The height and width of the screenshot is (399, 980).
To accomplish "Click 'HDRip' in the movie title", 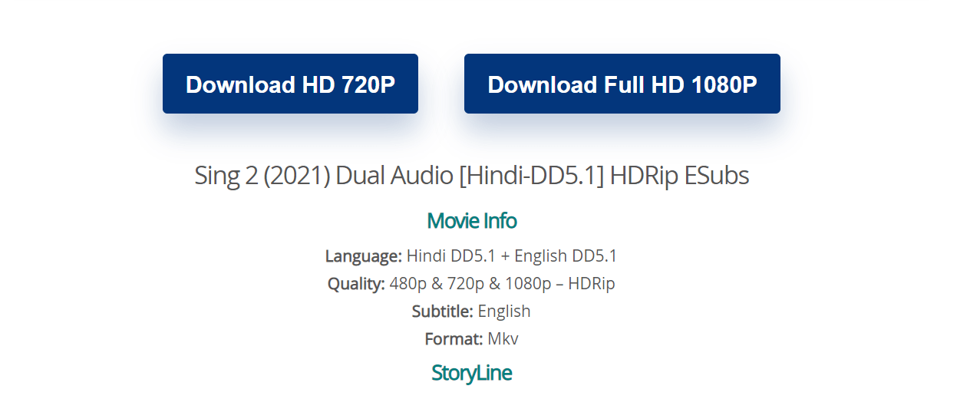I will tap(645, 176).
